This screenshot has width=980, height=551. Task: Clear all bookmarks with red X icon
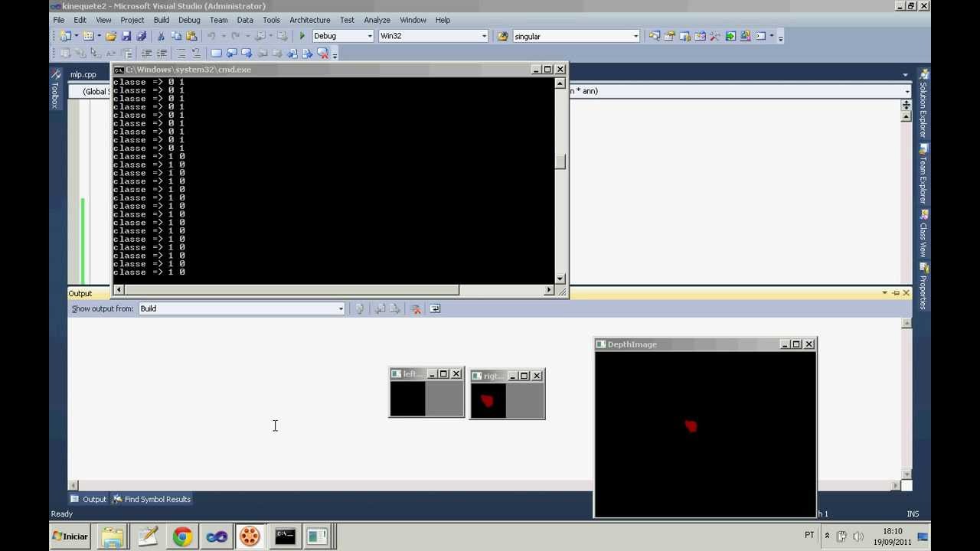tap(323, 54)
